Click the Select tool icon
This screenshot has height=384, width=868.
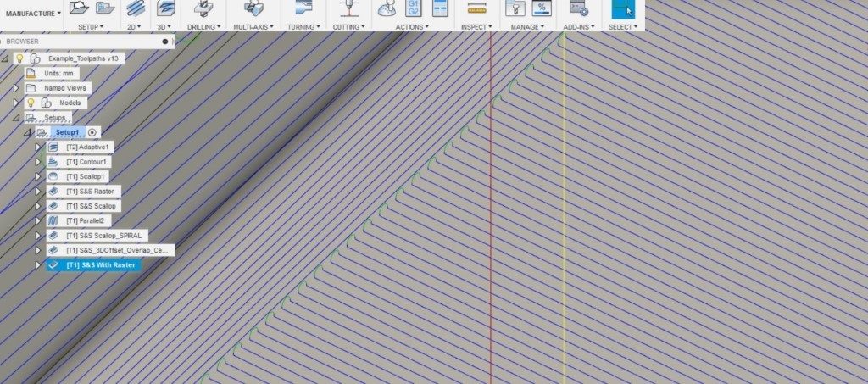click(x=623, y=8)
